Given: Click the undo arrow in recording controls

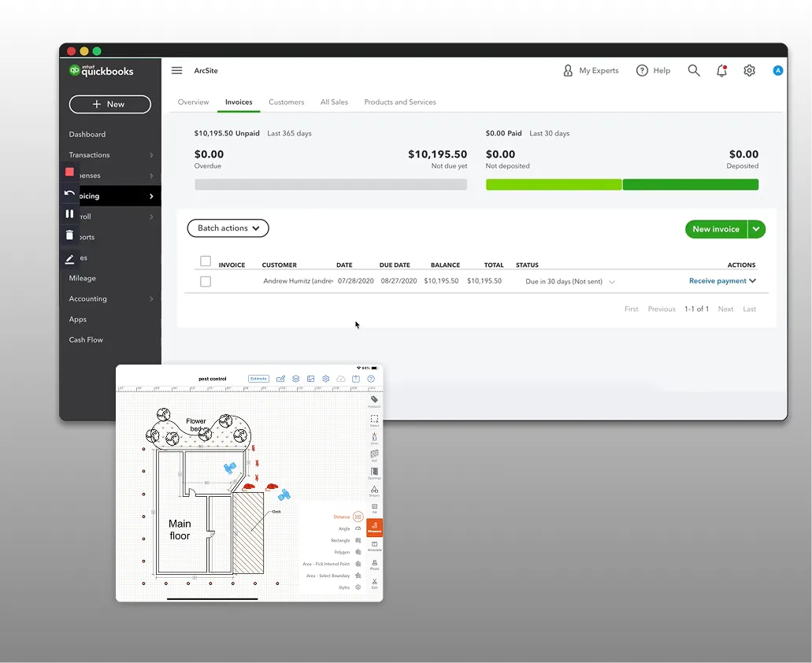Looking at the screenshot, I should [69, 193].
